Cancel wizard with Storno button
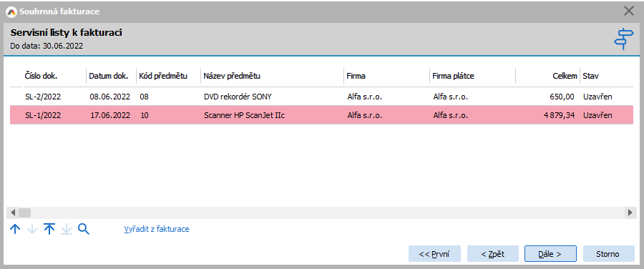 coord(608,254)
